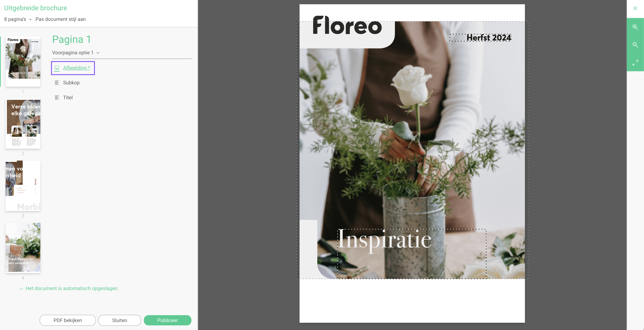Close the brochure editor
644x330 pixels.
[x=635, y=8]
